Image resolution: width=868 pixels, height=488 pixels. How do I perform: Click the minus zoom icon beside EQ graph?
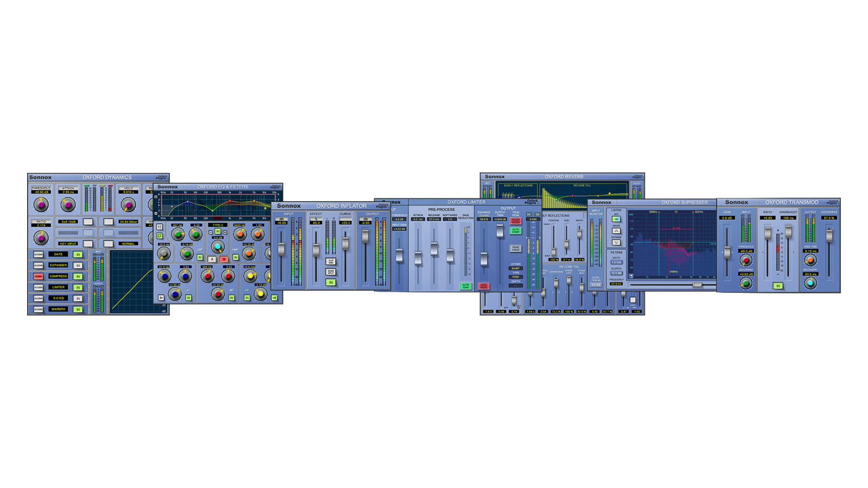click(156, 213)
